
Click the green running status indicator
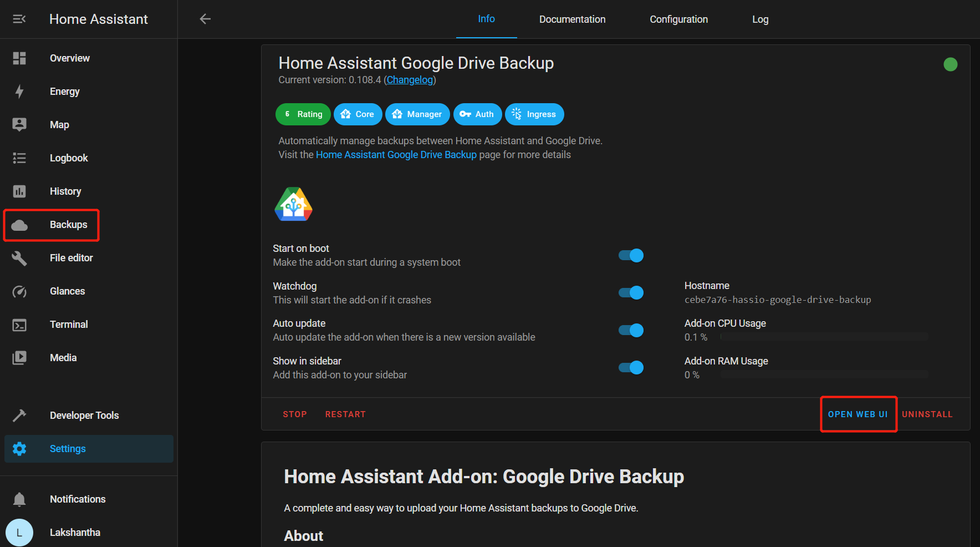pyautogui.click(x=951, y=64)
